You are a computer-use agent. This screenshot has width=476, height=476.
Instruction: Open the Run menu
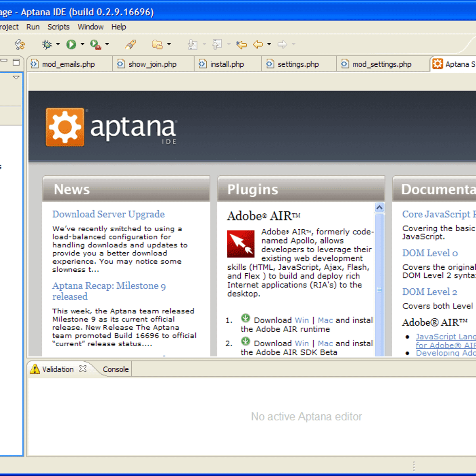pos(33,27)
